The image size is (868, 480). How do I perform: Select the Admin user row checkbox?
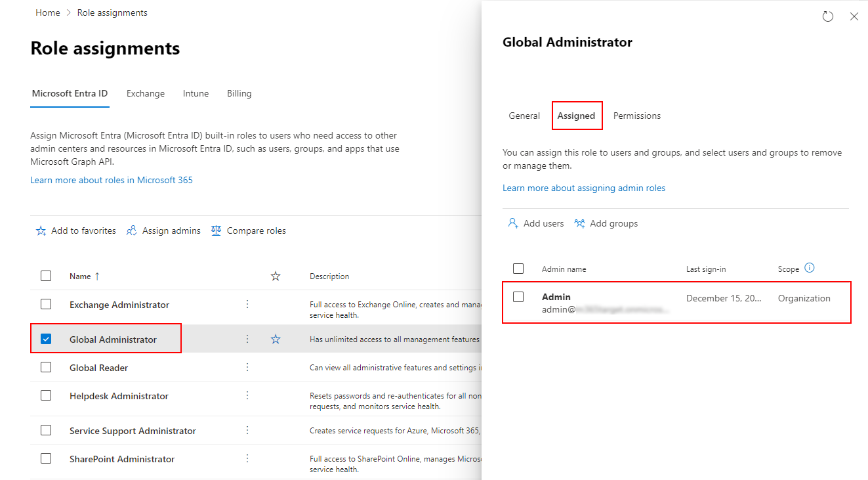click(518, 297)
